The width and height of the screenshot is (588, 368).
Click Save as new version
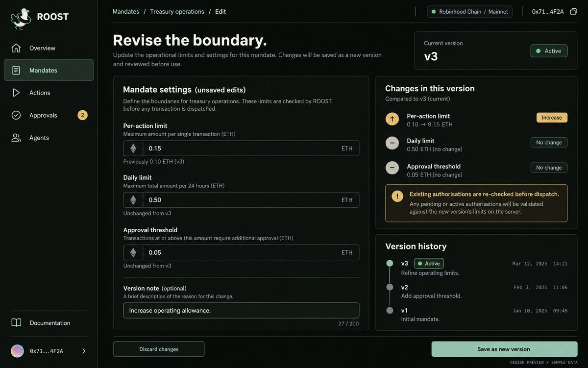(504, 349)
